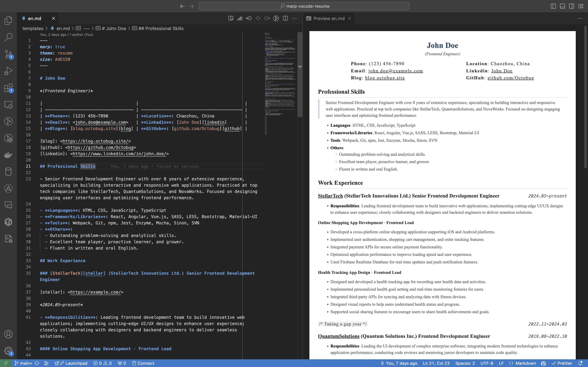Click the timeline/history icon in toolbar

click(x=276, y=18)
